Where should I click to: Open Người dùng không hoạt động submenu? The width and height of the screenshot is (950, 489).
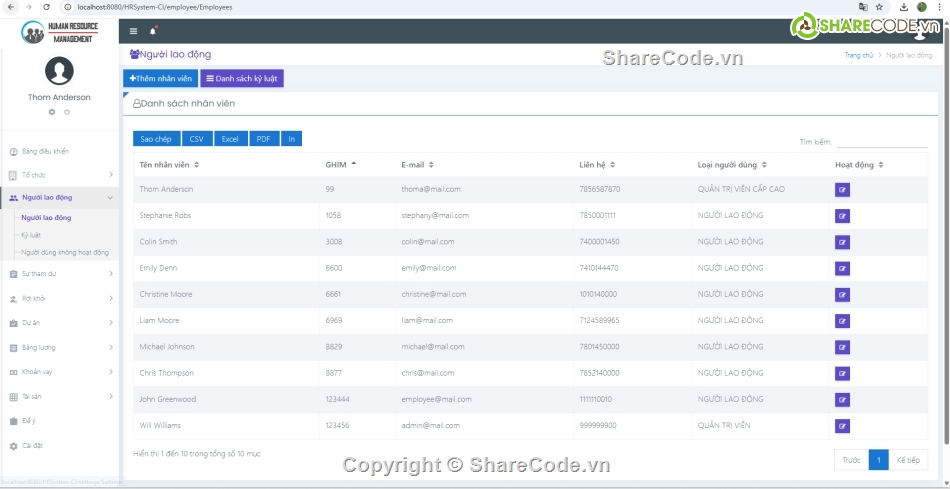pos(65,253)
